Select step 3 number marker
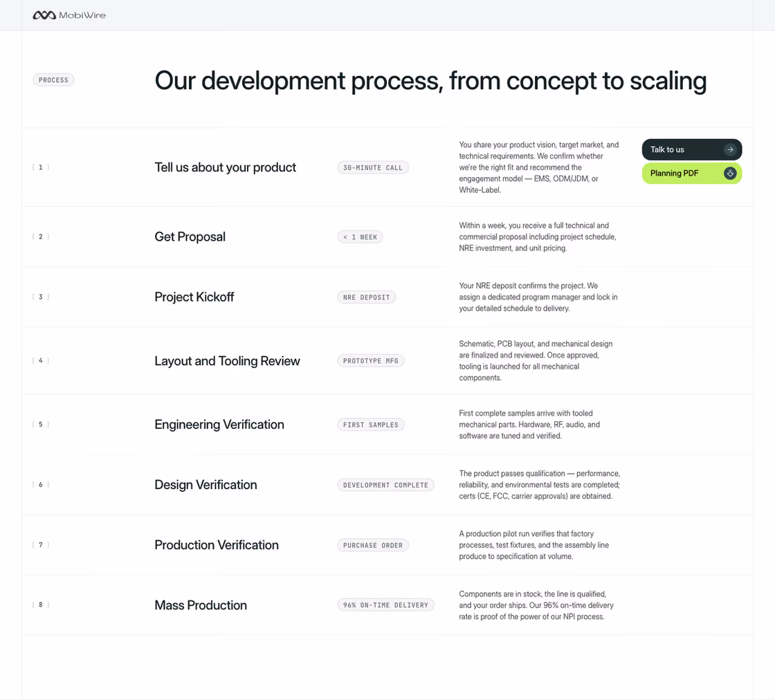The image size is (775, 700). click(x=41, y=297)
